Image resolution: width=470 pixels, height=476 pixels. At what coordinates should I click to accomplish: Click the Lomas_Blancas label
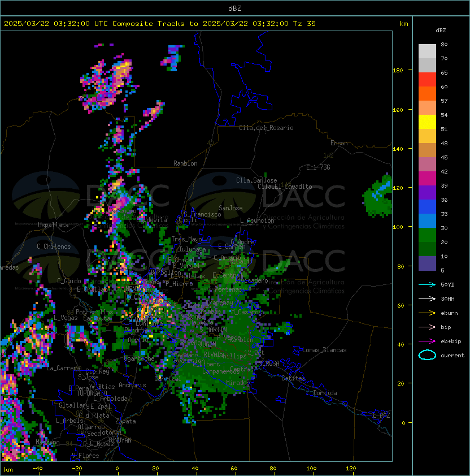pyautogui.click(x=324, y=350)
